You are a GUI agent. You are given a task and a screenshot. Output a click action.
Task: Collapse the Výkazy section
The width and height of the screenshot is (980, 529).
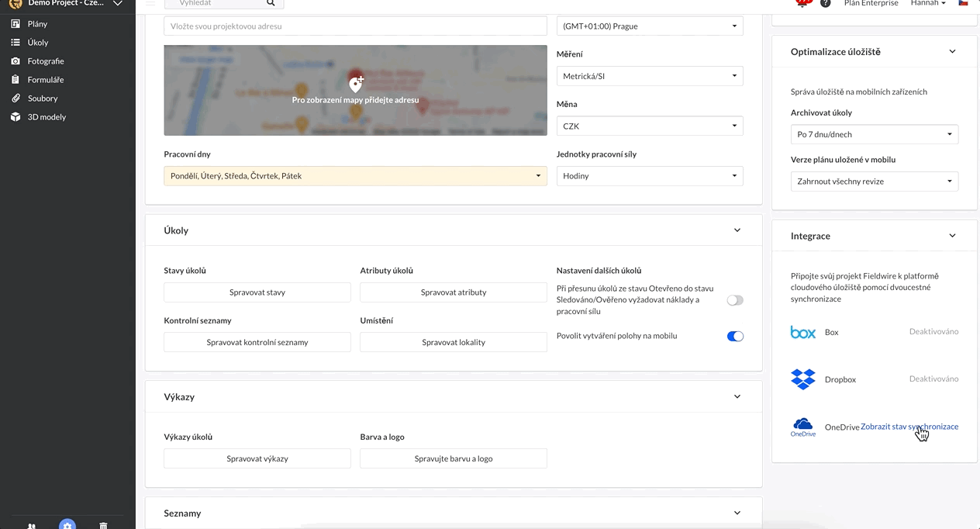(737, 396)
